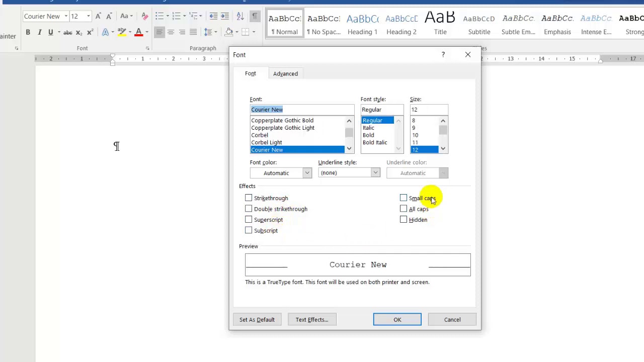This screenshot has width=644, height=362.
Task: Click Center alignment icon
Action: click(171, 32)
